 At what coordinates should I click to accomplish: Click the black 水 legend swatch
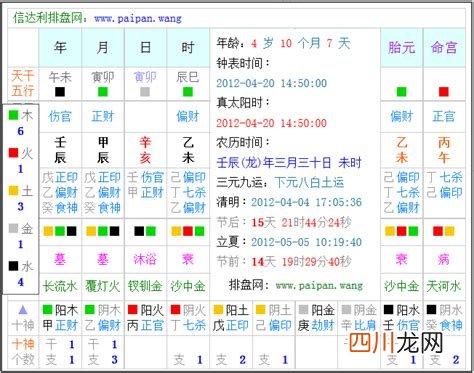(13, 266)
